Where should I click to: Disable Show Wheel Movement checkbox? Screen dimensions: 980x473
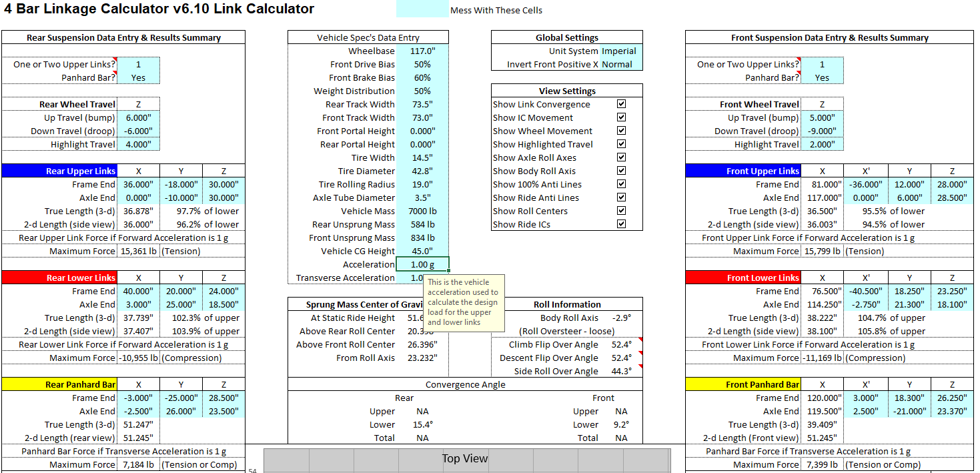point(621,131)
